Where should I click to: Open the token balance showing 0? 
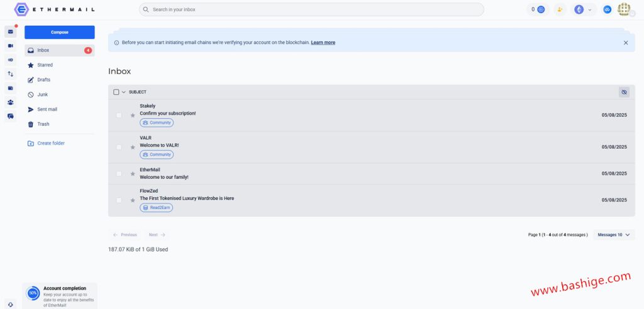(x=538, y=9)
